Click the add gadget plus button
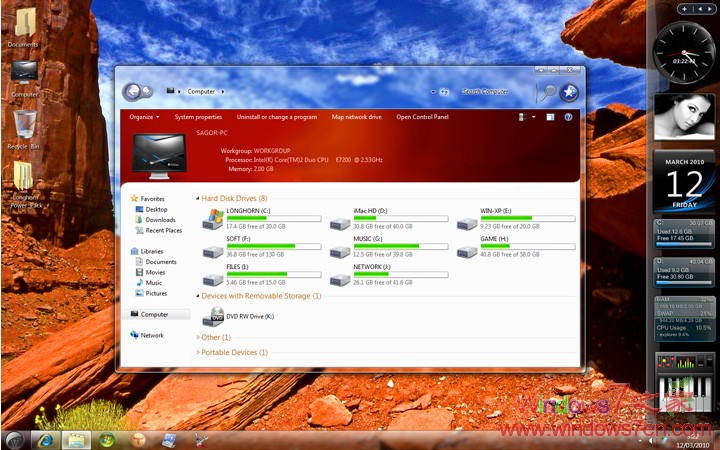Screen dimensions: 720x450 pyautogui.click(x=685, y=9)
